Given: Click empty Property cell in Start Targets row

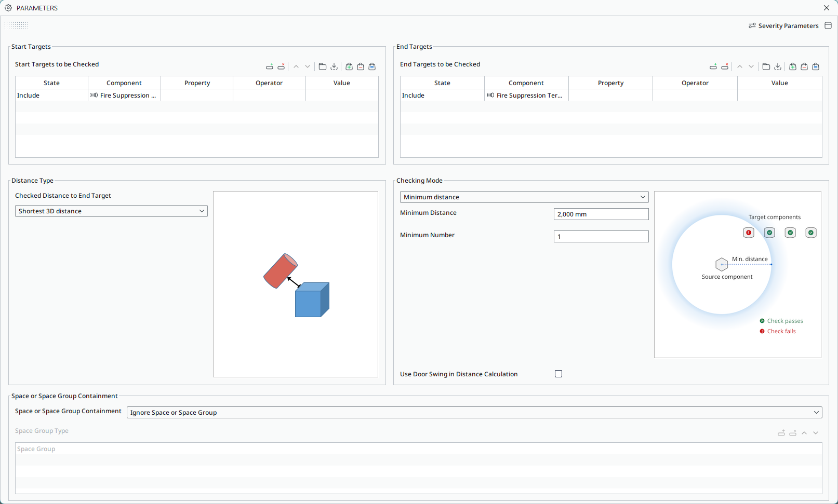Looking at the screenshot, I should [197, 96].
